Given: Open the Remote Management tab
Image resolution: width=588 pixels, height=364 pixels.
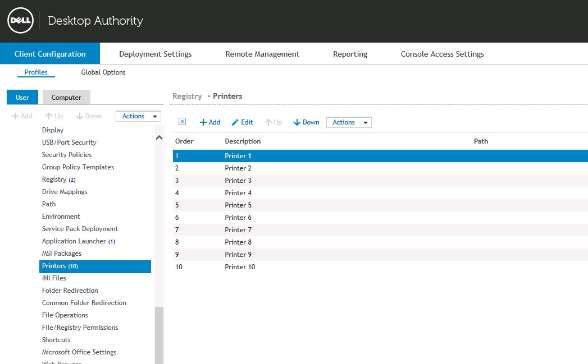Looking at the screenshot, I should click(x=262, y=54).
